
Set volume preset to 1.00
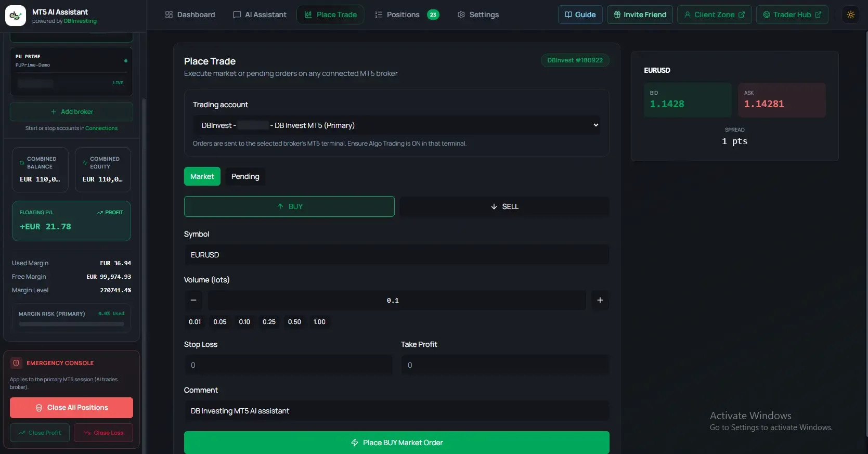(319, 322)
